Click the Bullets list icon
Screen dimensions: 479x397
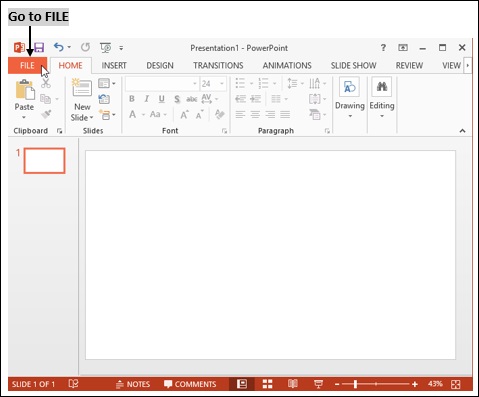pos(240,83)
